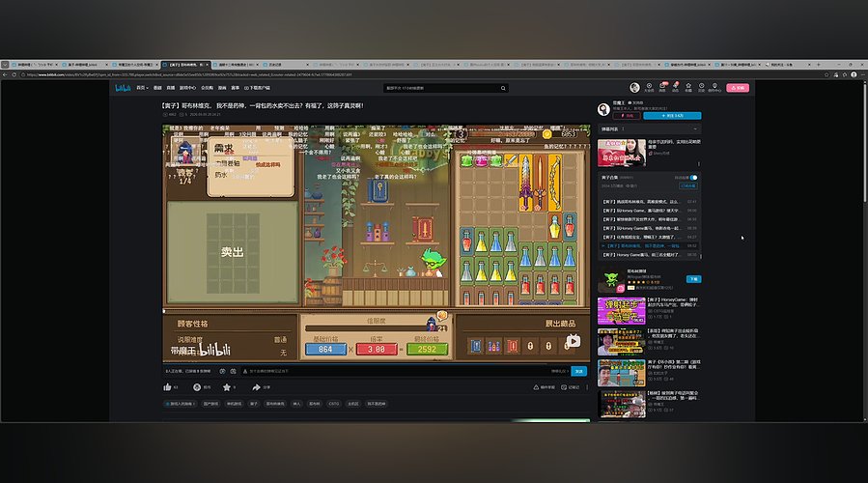Share the video with the arrow icon
This screenshot has width=868, height=483.
point(256,387)
